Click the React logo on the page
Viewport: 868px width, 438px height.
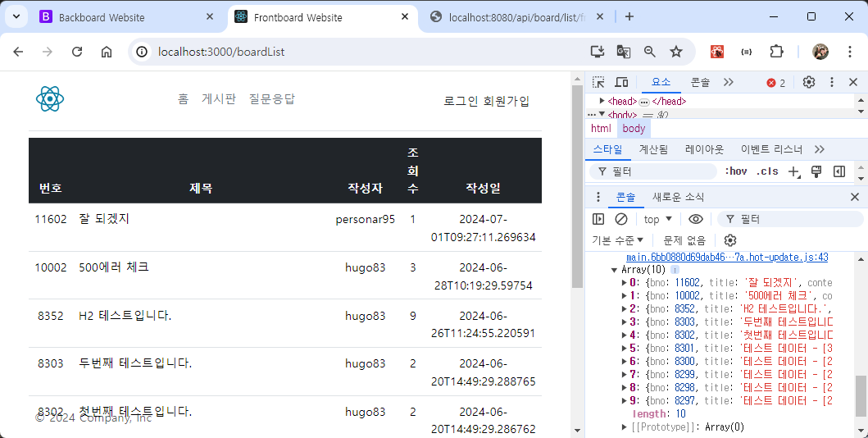click(50, 99)
